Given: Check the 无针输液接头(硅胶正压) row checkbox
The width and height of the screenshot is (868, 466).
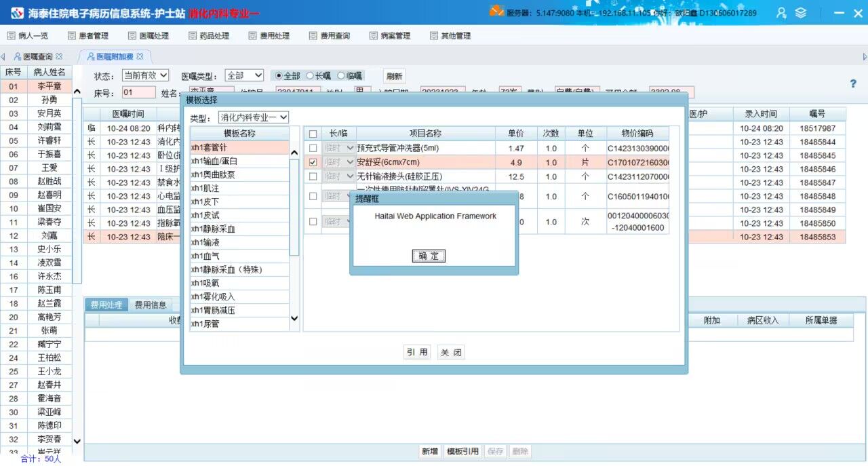Looking at the screenshot, I should click(313, 176).
